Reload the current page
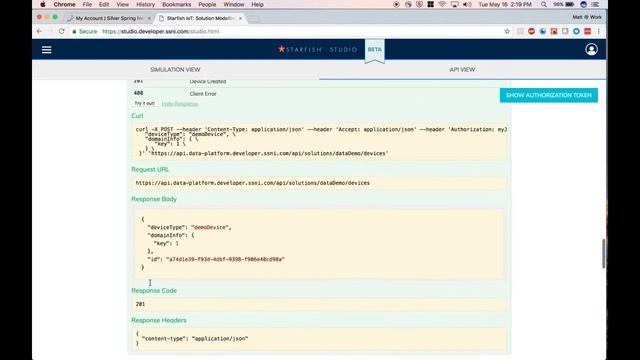Viewport: 640px width, 360px height. [x=62, y=31]
